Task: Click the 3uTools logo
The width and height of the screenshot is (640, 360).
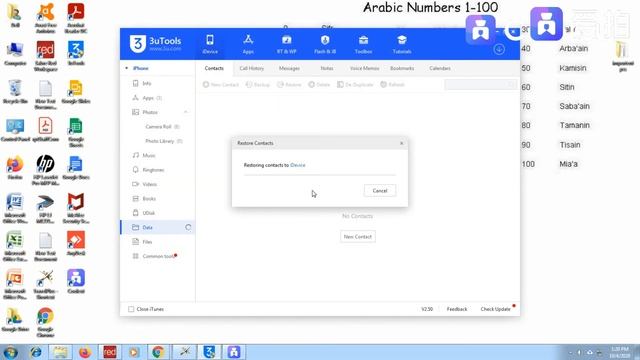Action: click(156, 43)
